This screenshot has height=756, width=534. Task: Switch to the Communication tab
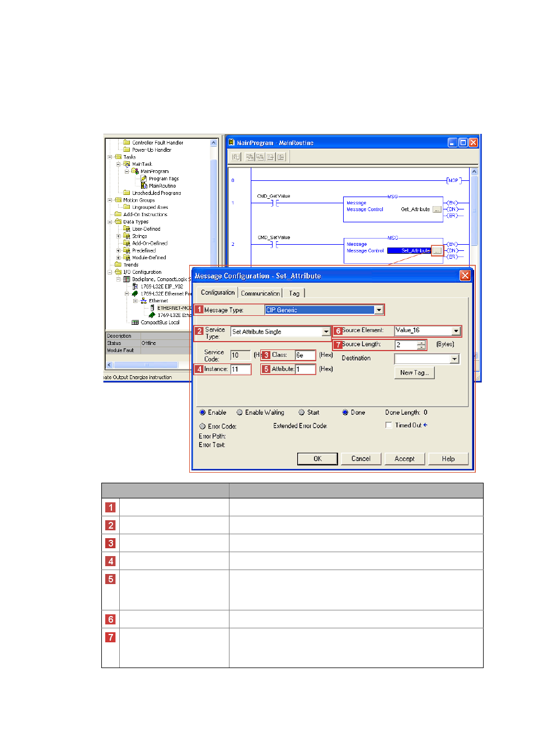click(x=260, y=293)
